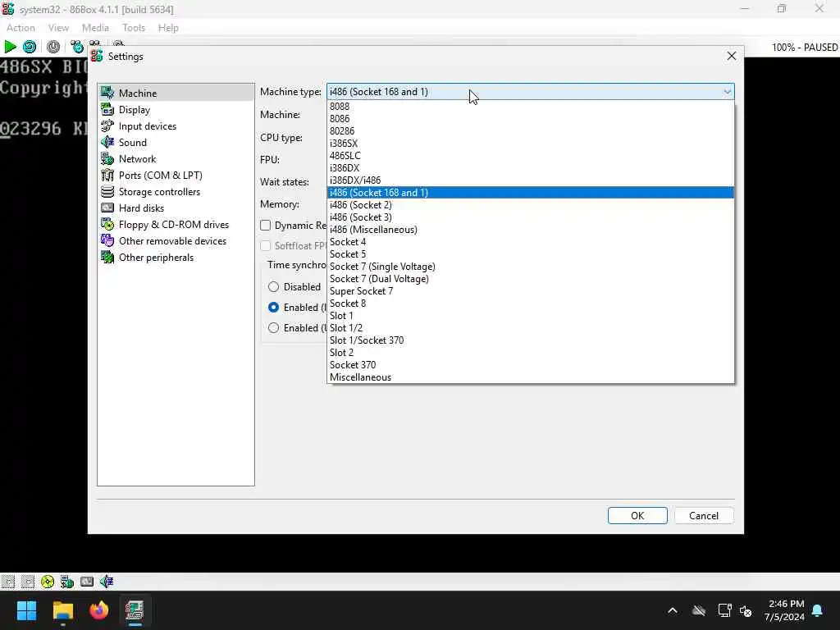Open the View menu
This screenshot has width=840, height=630.
click(x=58, y=28)
